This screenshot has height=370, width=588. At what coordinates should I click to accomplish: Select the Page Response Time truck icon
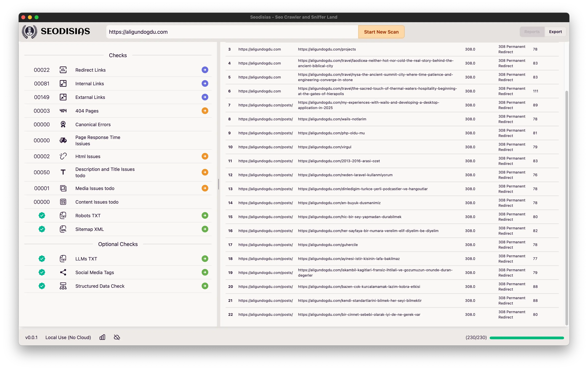(63, 140)
